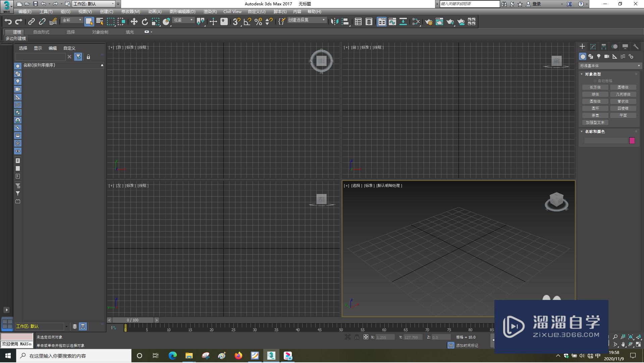
Task: Switch to the 自由形式 ribbon tab
Action: click(41, 32)
